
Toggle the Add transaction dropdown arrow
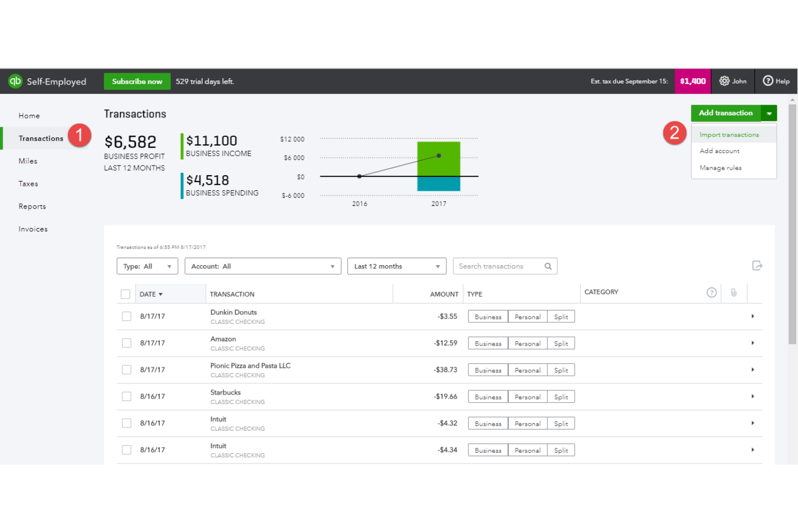769,113
